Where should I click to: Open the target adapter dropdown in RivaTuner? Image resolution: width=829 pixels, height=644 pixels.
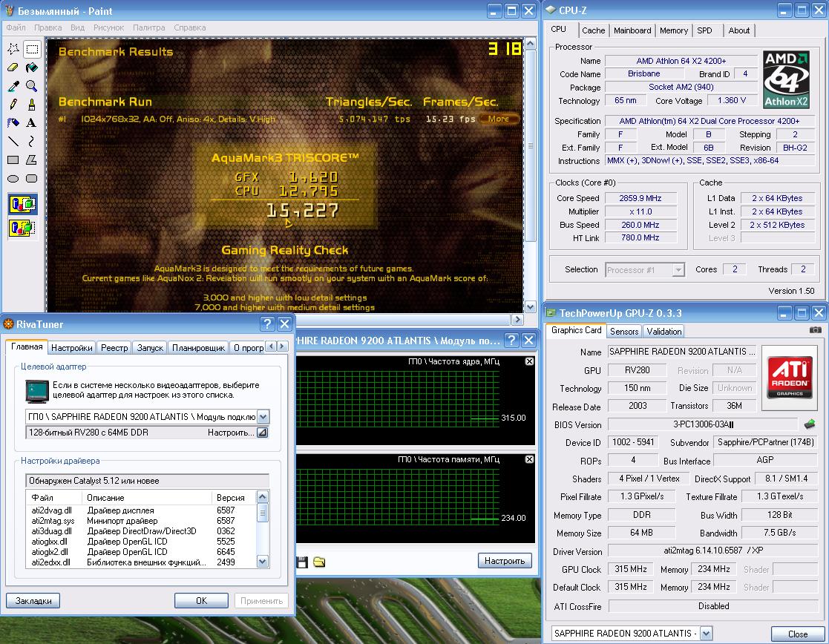[263, 417]
